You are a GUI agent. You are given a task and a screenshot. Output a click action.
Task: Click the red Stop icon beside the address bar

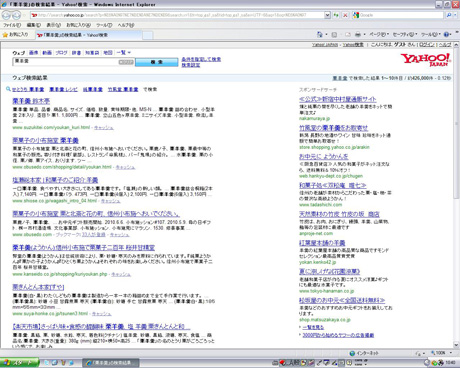[x=345, y=15]
